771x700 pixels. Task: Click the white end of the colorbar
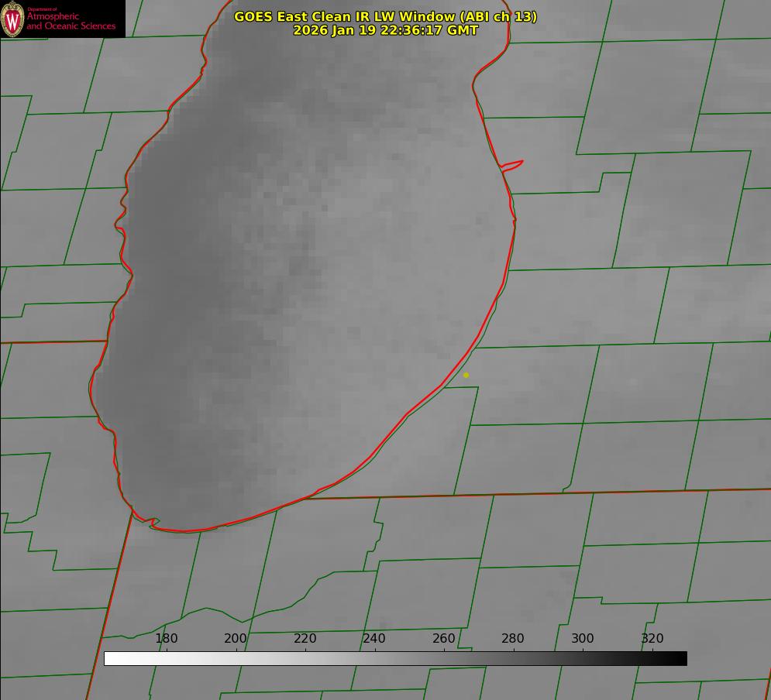click(x=110, y=658)
